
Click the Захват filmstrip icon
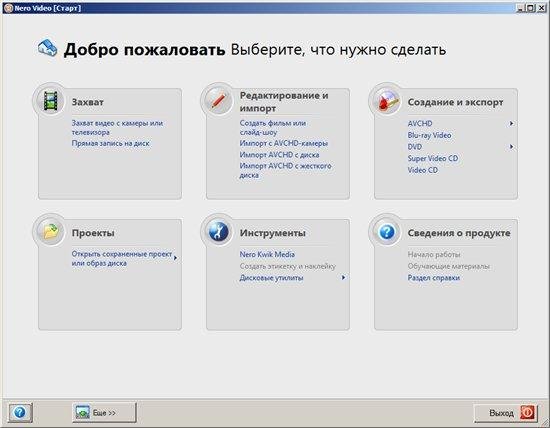pos(50,101)
